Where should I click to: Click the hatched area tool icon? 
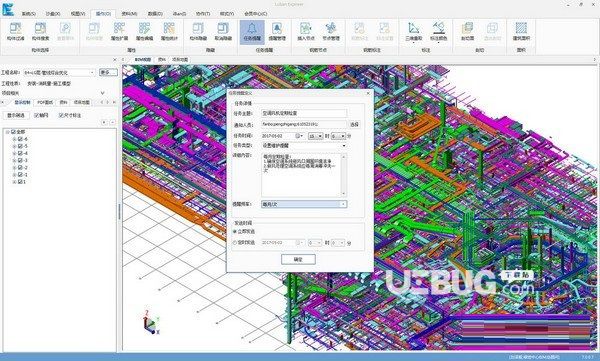(521, 31)
